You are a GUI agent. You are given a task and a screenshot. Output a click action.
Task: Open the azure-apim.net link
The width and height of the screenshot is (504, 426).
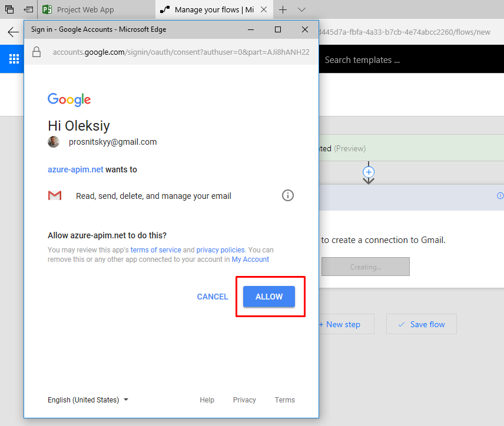pyautogui.click(x=75, y=169)
